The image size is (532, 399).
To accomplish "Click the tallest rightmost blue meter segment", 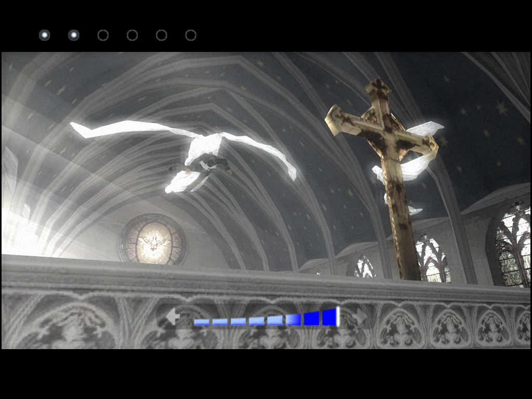I will [329, 317].
